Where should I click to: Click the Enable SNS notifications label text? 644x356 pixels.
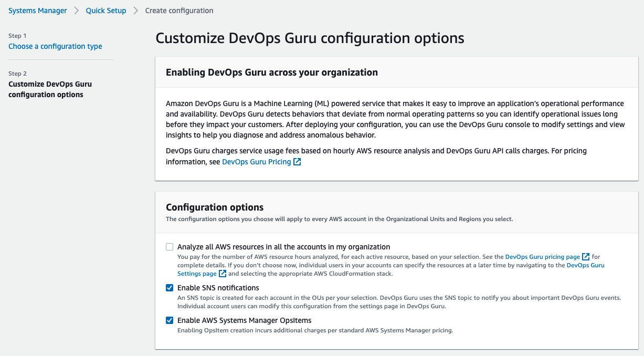pyautogui.click(x=218, y=287)
